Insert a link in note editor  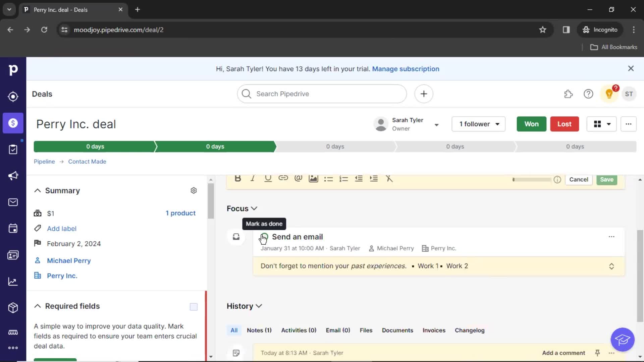283,178
